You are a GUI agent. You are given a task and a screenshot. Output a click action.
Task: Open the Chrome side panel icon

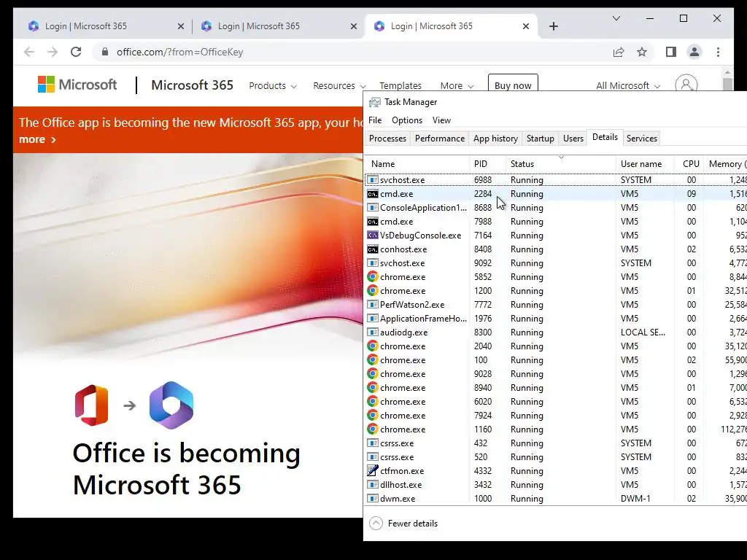pos(671,52)
